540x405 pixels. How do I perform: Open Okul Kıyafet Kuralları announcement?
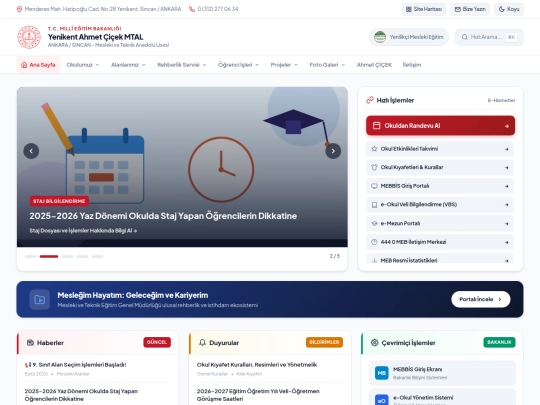tap(257, 365)
